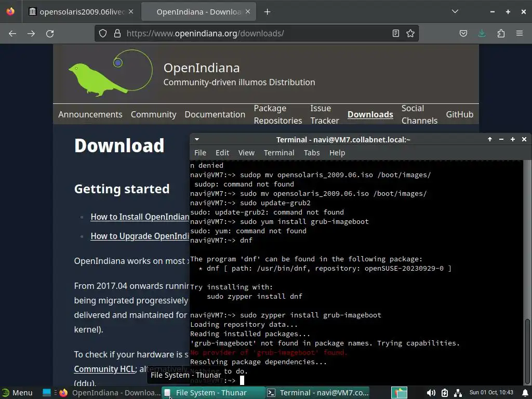Open the panel Menu button

coord(17,393)
